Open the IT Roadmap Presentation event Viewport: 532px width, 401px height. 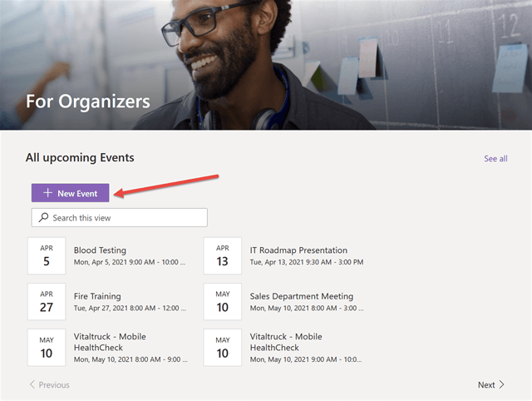(298, 250)
